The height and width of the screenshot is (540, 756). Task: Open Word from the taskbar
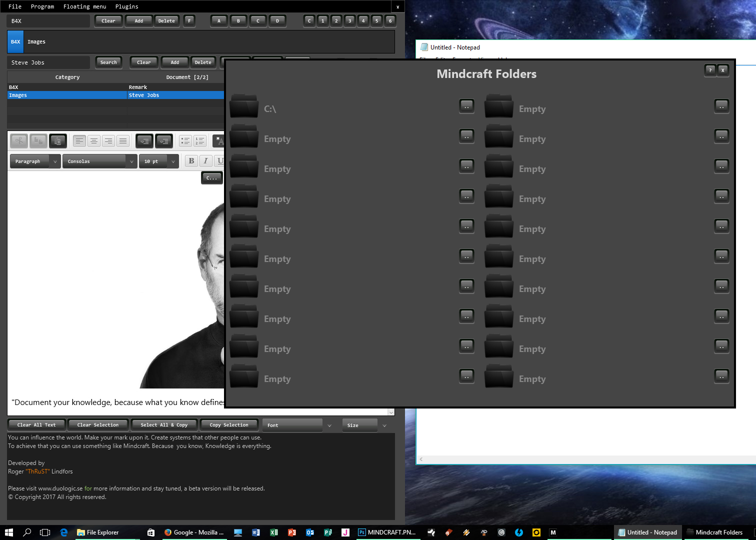click(256, 532)
